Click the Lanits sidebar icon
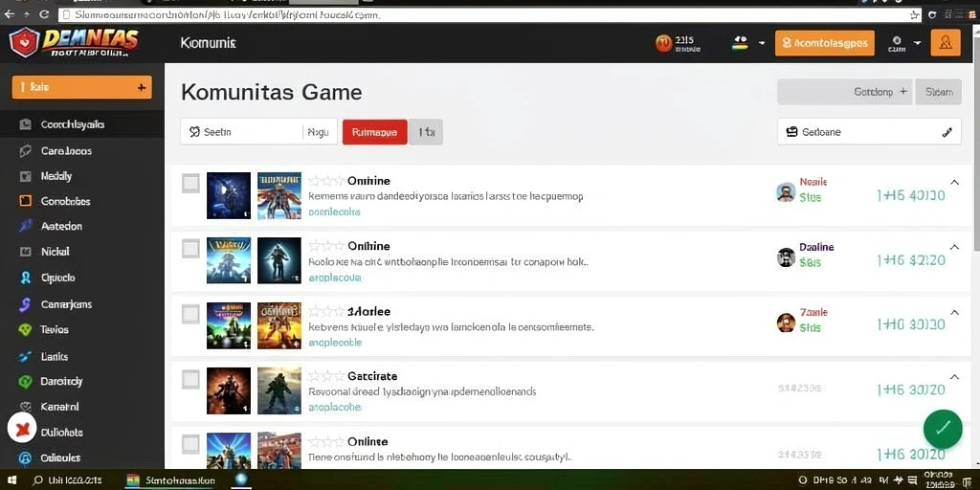The width and height of the screenshot is (980, 490). click(26, 357)
